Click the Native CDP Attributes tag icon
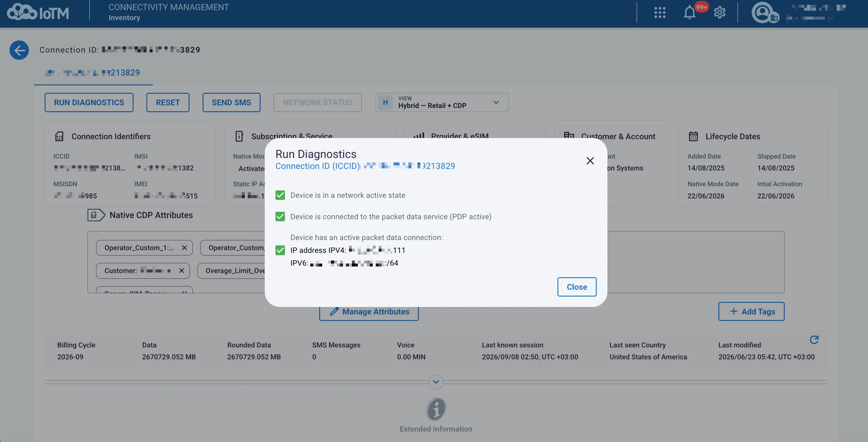The image size is (868, 442). click(96, 215)
